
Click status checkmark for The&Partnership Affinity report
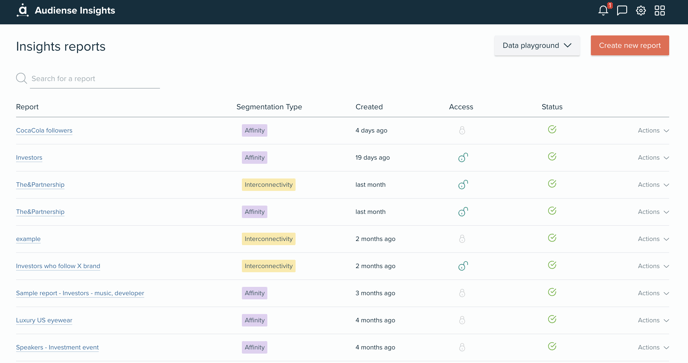tap(552, 211)
